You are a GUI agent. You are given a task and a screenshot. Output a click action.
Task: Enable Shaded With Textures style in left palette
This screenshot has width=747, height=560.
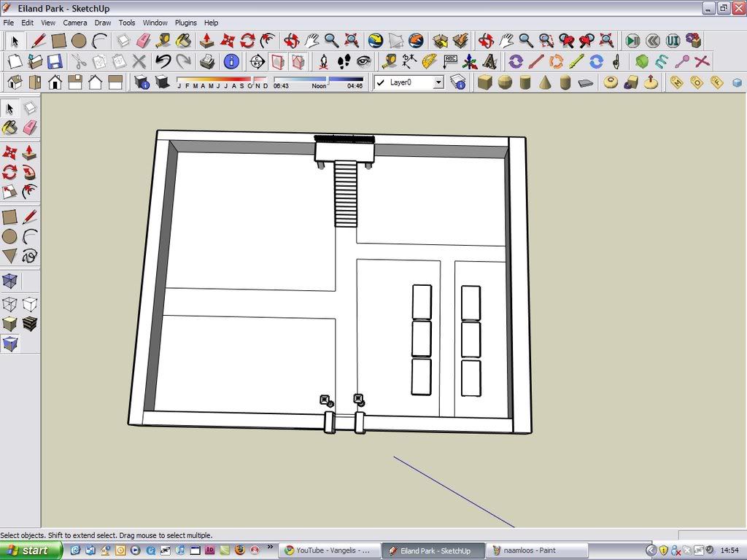29,324
